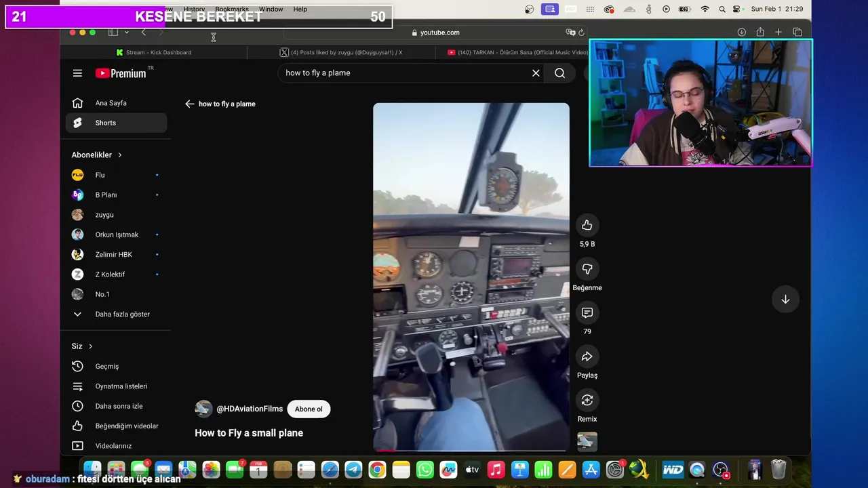Open Safari downloads icon
The image size is (868, 488).
[x=742, y=33]
